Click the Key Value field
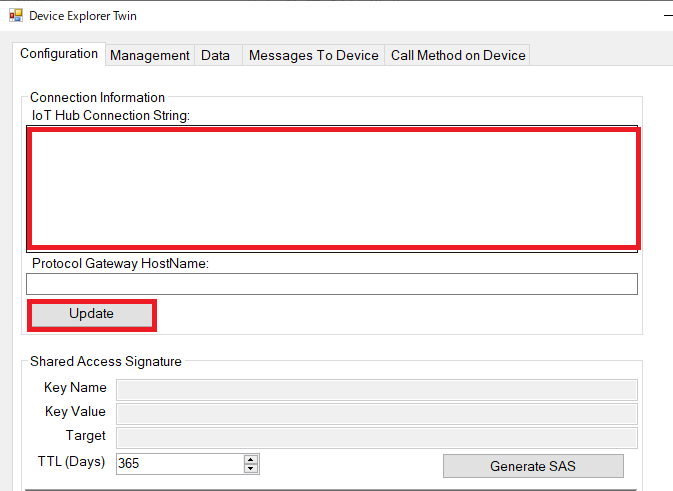 pos(377,414)
